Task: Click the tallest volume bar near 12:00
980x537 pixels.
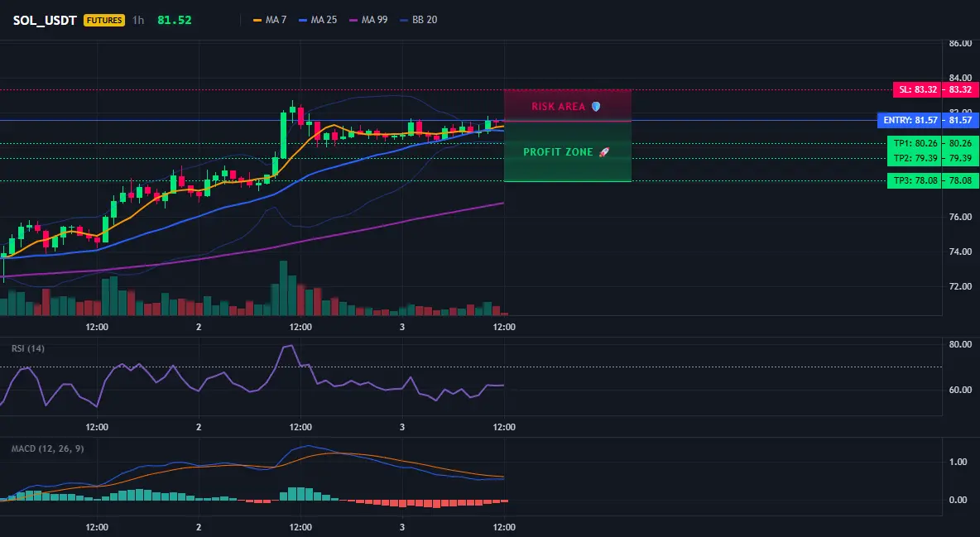Action: (283, 288)
